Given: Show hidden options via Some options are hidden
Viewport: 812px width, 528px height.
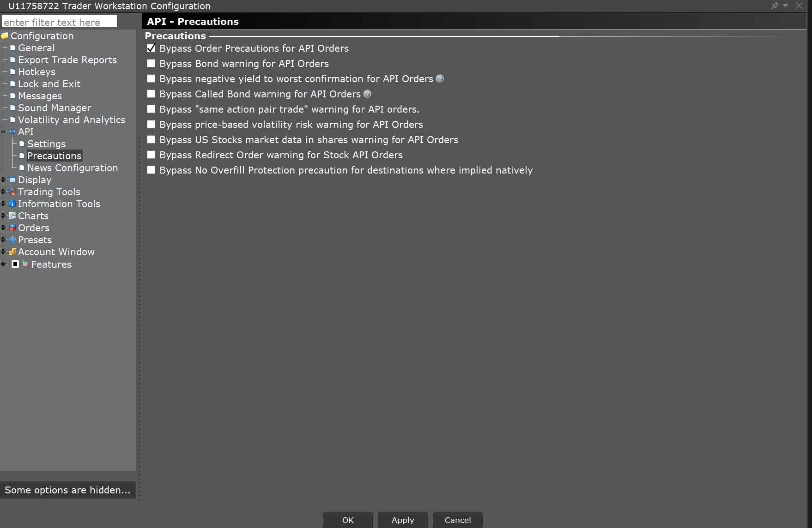Looking at the screenshot, I should [x=67, y=490].
